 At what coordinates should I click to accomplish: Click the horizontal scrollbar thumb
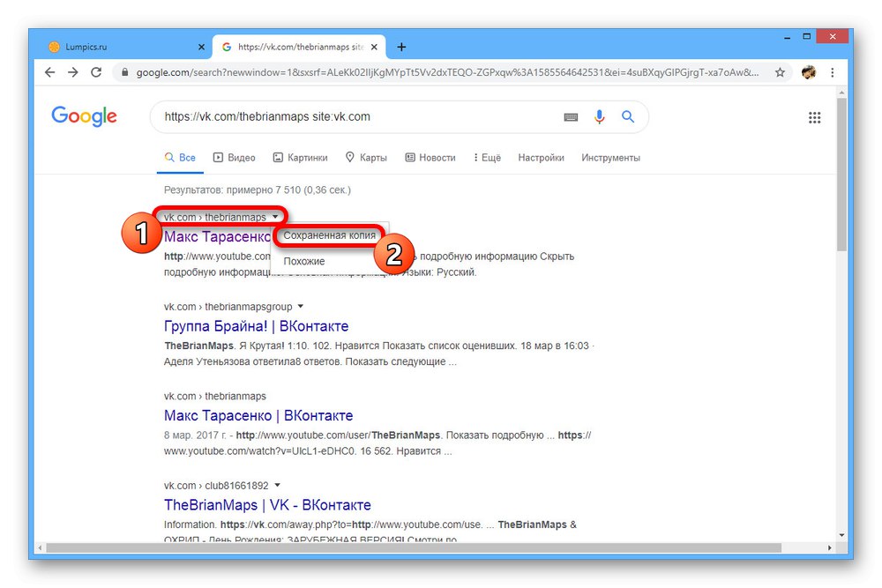414,547
